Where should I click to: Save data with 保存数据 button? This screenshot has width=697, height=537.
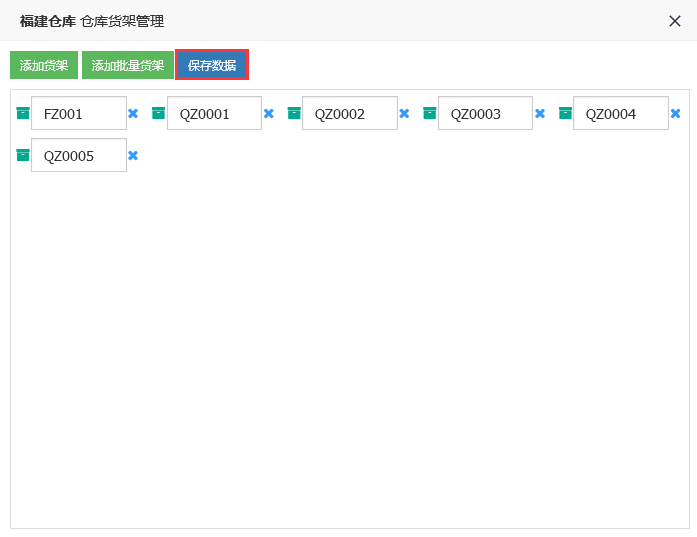(212, 65)
